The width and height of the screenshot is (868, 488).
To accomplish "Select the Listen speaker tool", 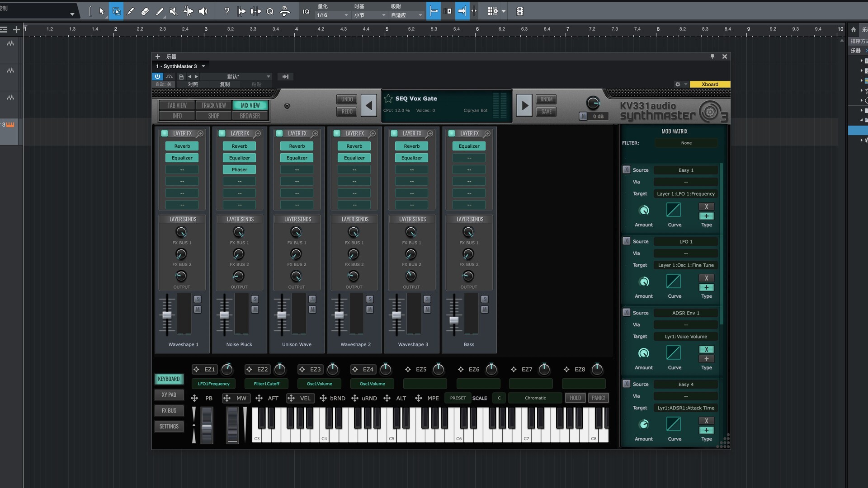I will 203,11.
